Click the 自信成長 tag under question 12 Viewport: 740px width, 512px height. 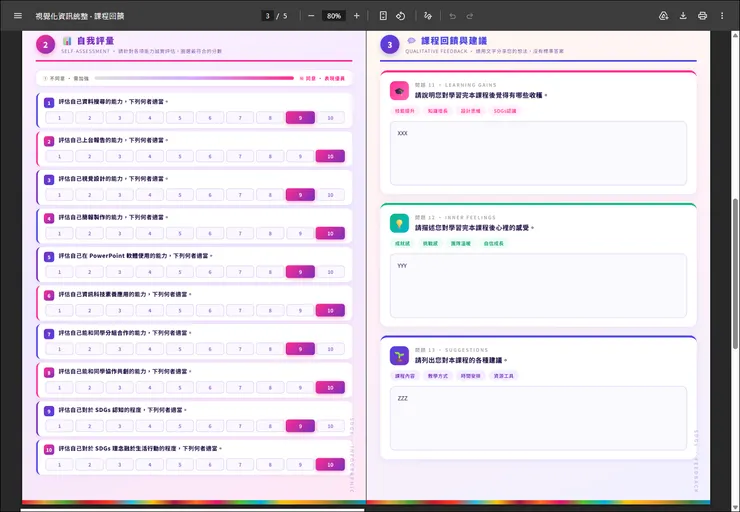(x=494, y=243)
